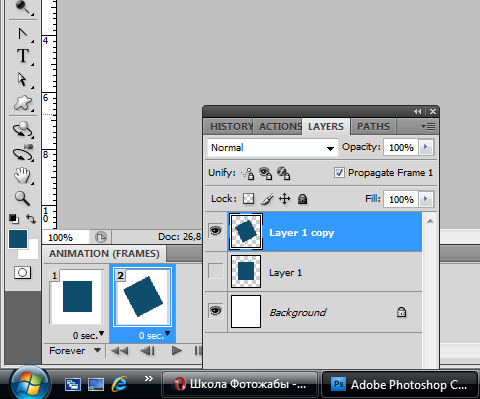This screenshot has height=399, width=480.
Task: Open frame 1 delay time dropdown
Action: coord(101,333)
